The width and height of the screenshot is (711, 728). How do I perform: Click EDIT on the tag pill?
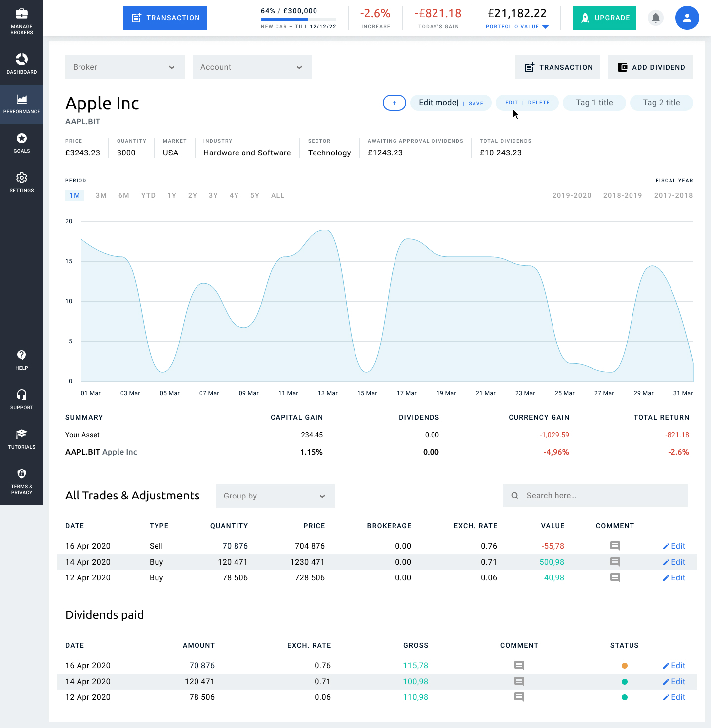pyautogui.click(x=512, y=103)
